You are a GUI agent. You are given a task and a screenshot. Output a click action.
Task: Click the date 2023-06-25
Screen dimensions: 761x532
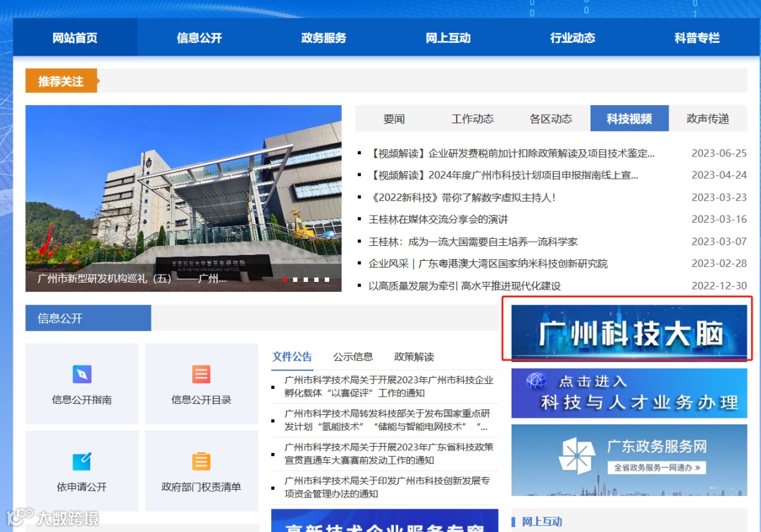[x=719, y=154]
